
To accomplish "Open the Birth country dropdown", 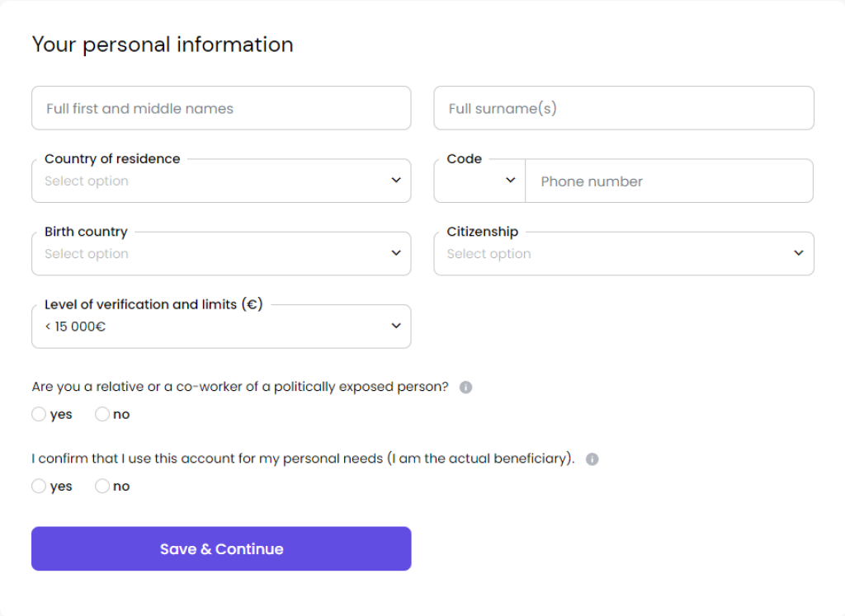I will click(221, 253).
